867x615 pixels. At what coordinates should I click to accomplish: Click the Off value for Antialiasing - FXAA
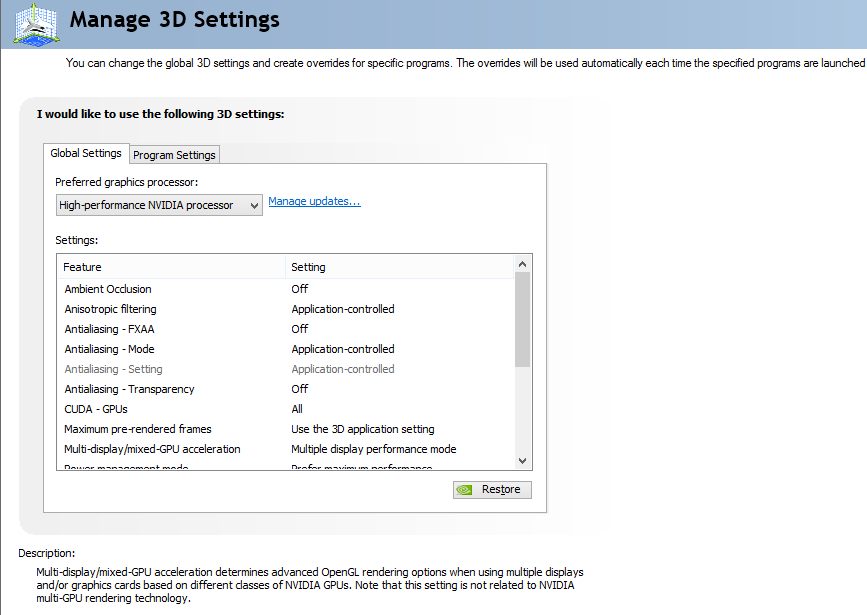click(300, 329)
